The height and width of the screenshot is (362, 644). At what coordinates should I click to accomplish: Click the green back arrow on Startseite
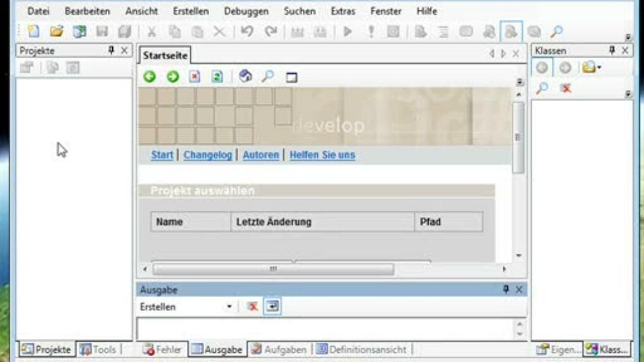pyautogui.click(x=149, y=76)
